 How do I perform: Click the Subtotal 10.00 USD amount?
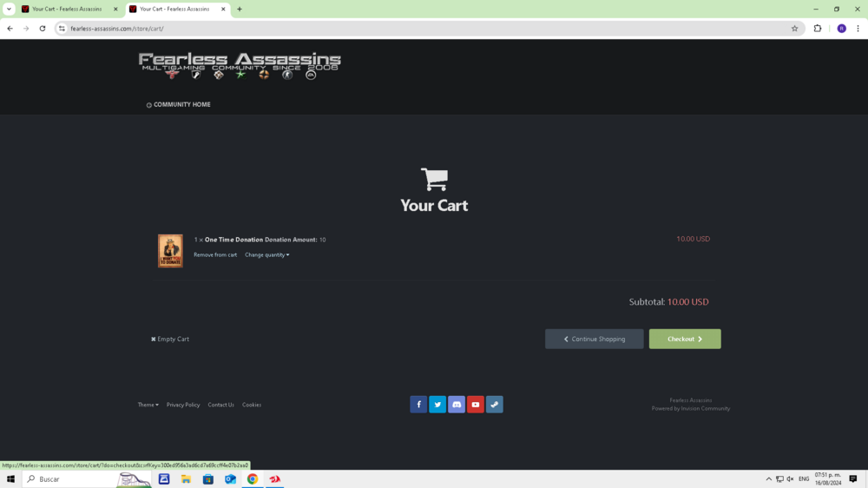pyautogui.click(x=688, y=302)
